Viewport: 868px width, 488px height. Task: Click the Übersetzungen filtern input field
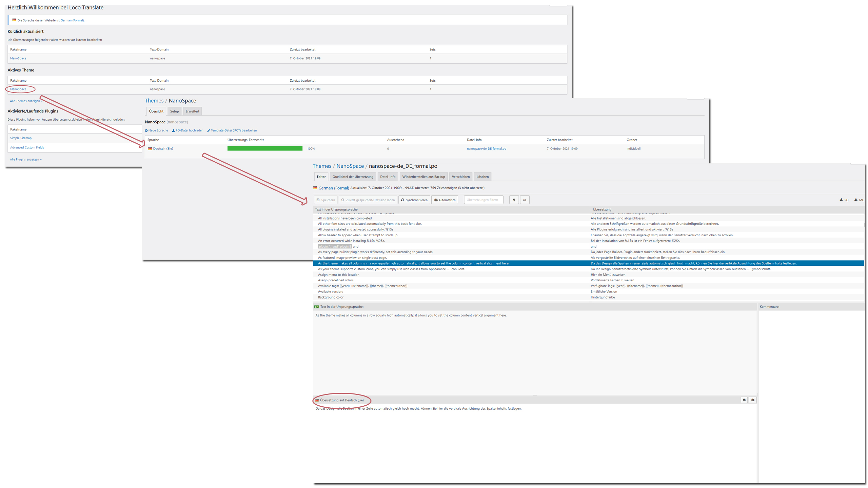click(484, 200)
